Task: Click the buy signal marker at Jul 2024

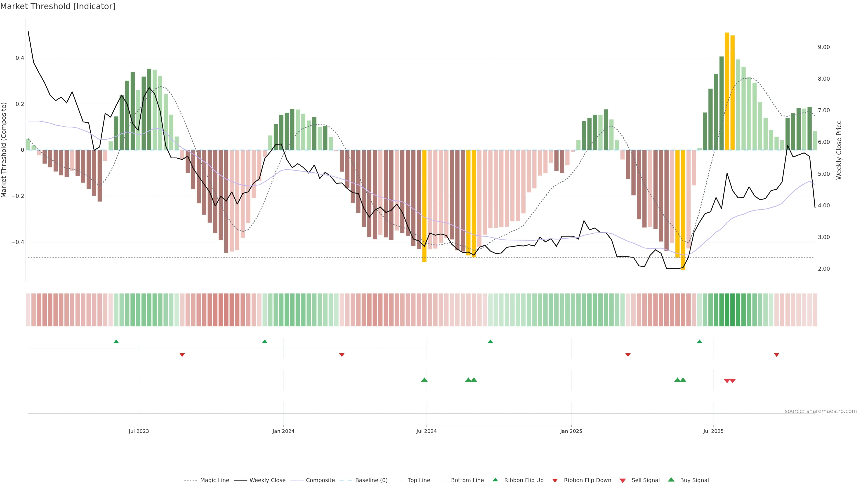Action: pos(424,380)
